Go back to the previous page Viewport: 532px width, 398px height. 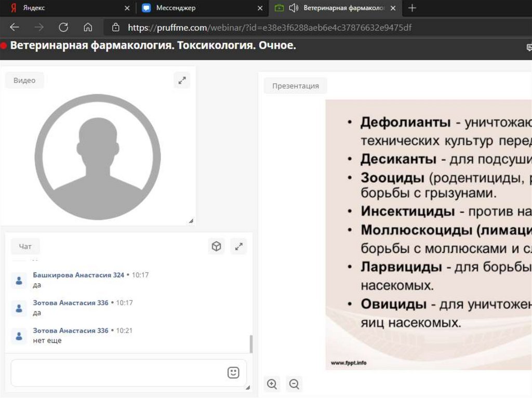tap(15, 28)
